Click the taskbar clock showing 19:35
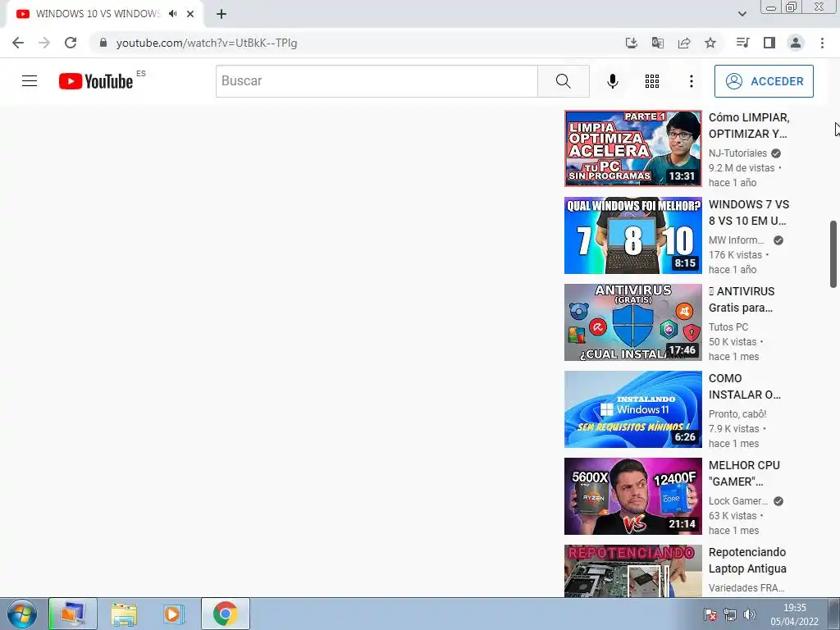 point(794,614)
